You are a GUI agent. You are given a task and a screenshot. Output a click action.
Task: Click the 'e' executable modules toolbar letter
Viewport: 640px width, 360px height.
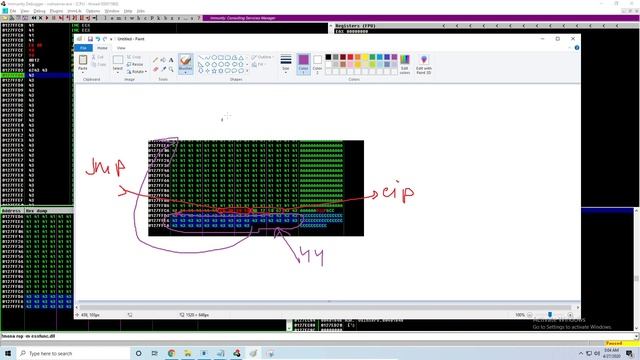pos(112,18)
